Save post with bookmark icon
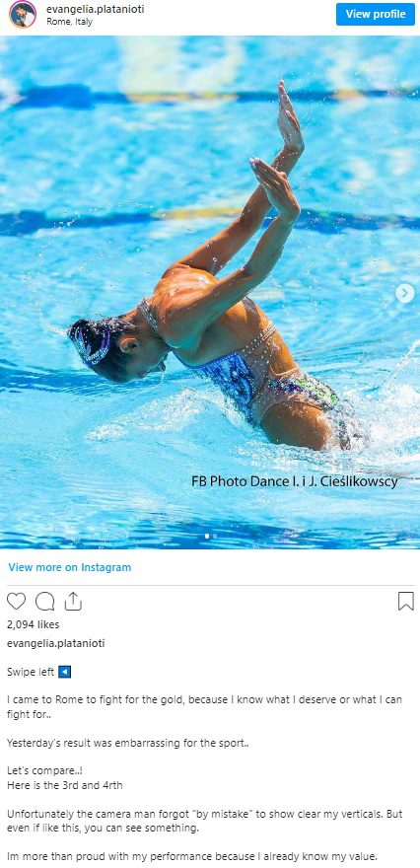Image resolution: width=420 pixels, height=868 pixels. (x=406, y=601)
